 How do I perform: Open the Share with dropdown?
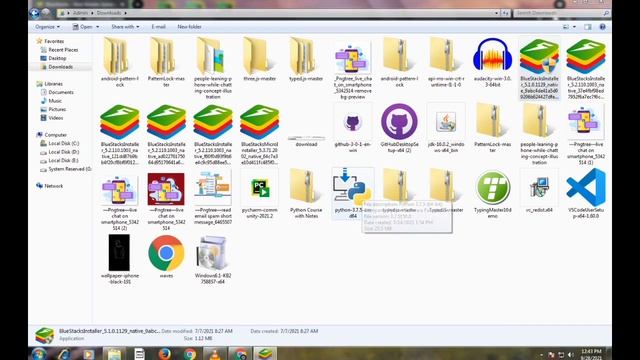tap(125, 27)
